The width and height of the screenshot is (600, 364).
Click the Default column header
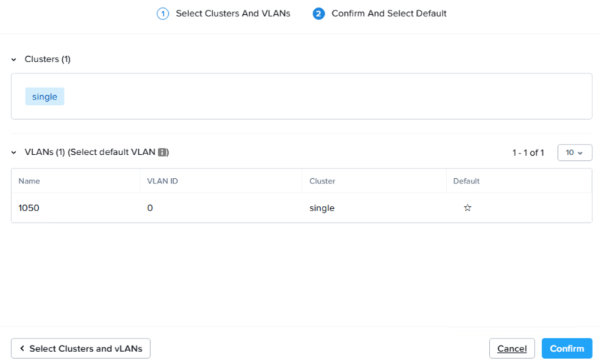[466, 181]
